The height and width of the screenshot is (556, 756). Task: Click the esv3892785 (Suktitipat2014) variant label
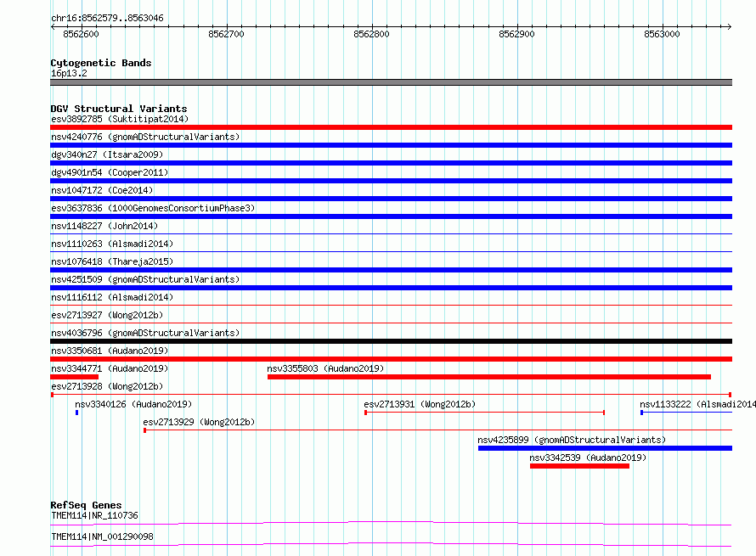click(x=120, y=119)
